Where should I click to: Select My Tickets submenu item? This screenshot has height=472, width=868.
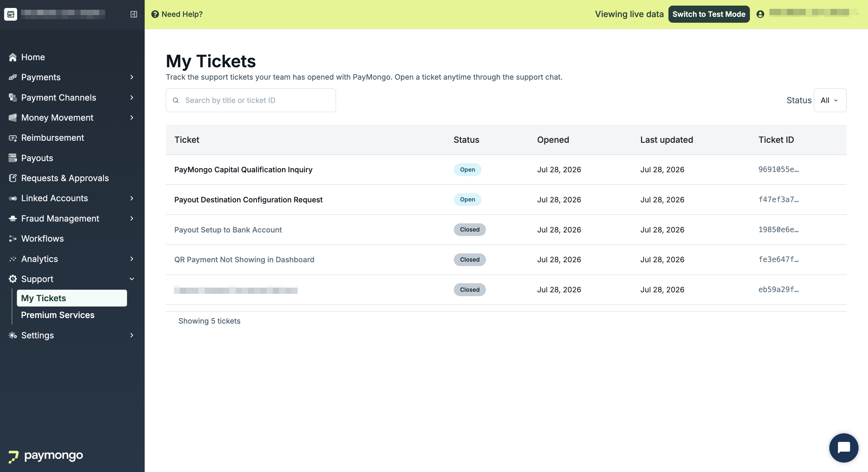[x=72, y=298]
